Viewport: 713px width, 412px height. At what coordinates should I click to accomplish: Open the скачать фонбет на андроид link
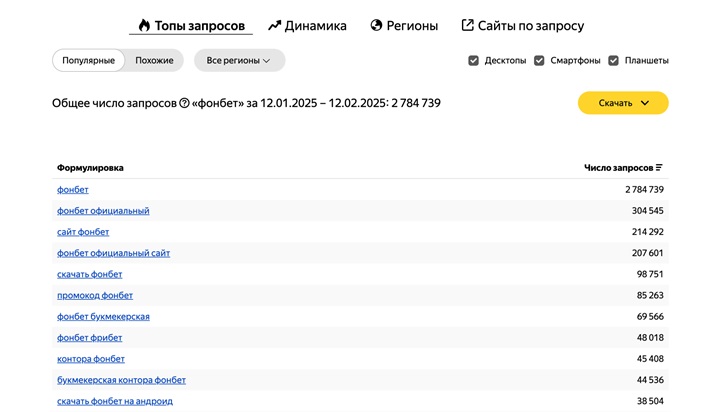click(x=115, y=401)
